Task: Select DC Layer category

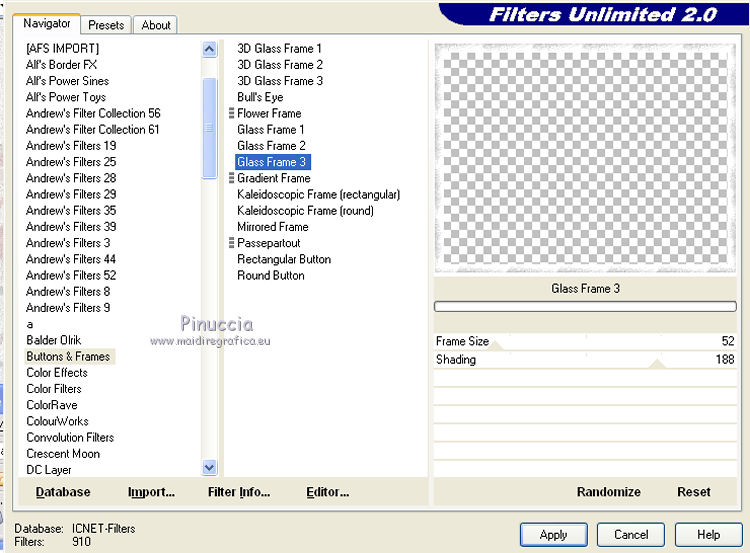Action: point(49,470)
